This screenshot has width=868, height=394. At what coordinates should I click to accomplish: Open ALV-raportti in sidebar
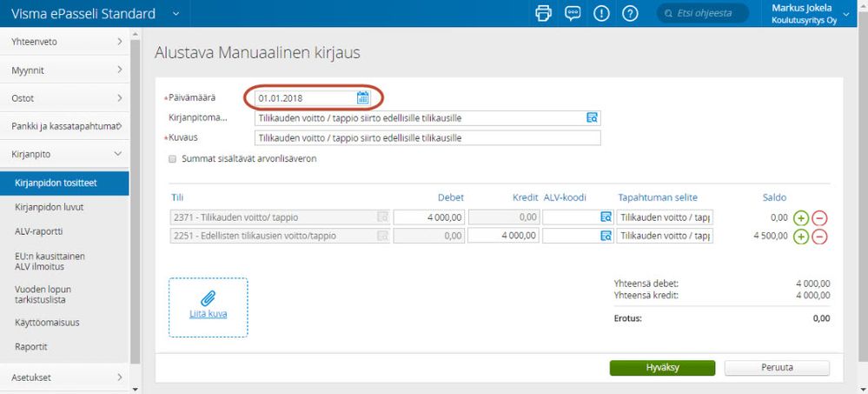[x=39, y=231]
